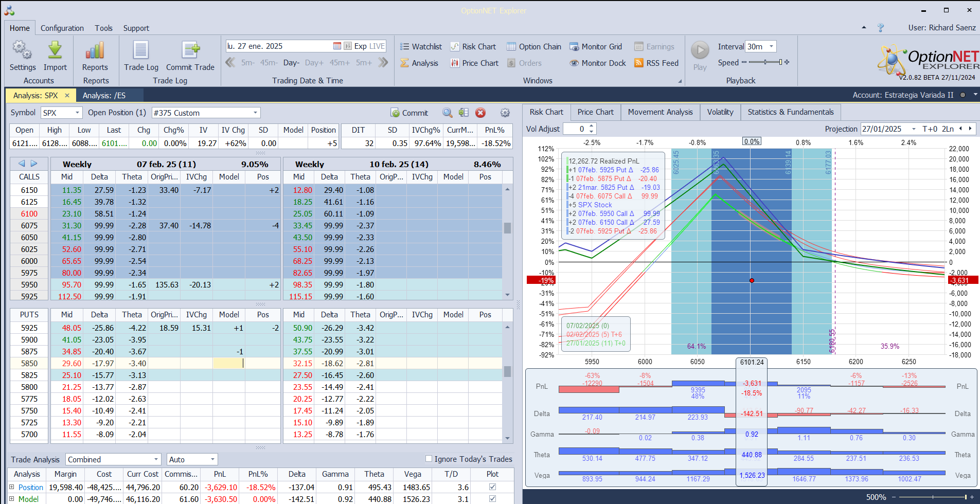The width and height of the screenshot is (980, 504).
Task: Click the Commit button
Action: [x=409, y=113]
